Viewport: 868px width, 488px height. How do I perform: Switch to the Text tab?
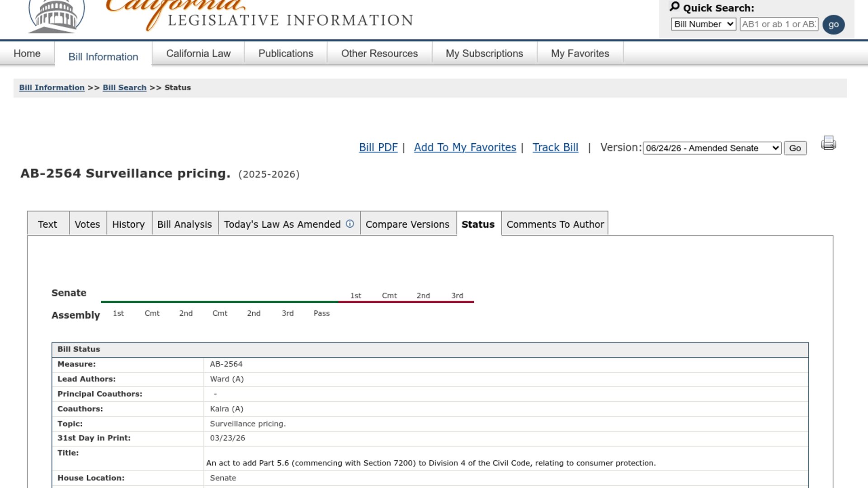point(47,224)
